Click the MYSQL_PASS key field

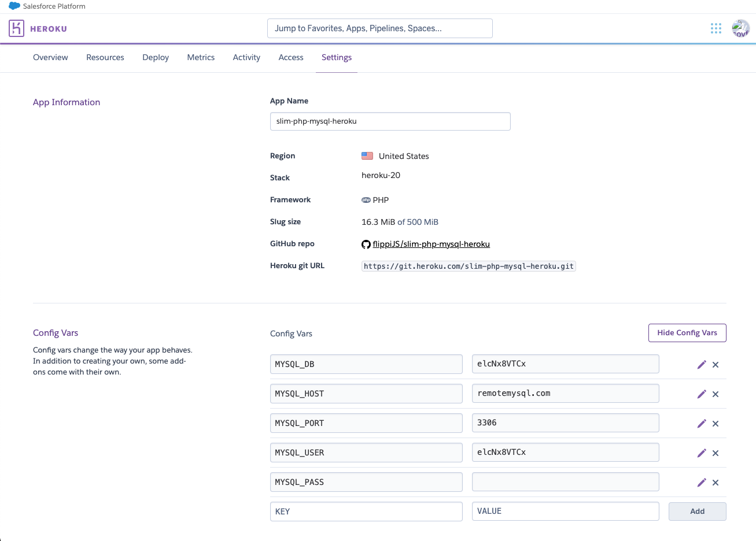tap(366, 482)
